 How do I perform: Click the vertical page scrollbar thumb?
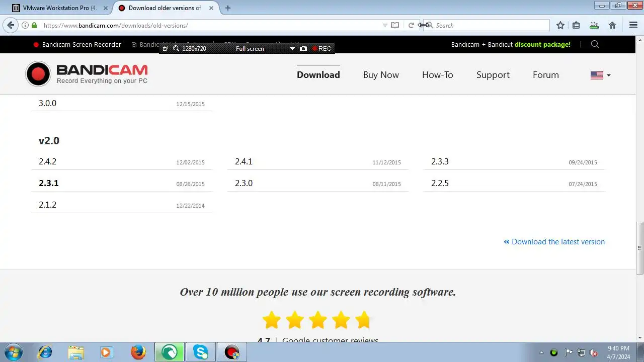[x=639, y=248]
